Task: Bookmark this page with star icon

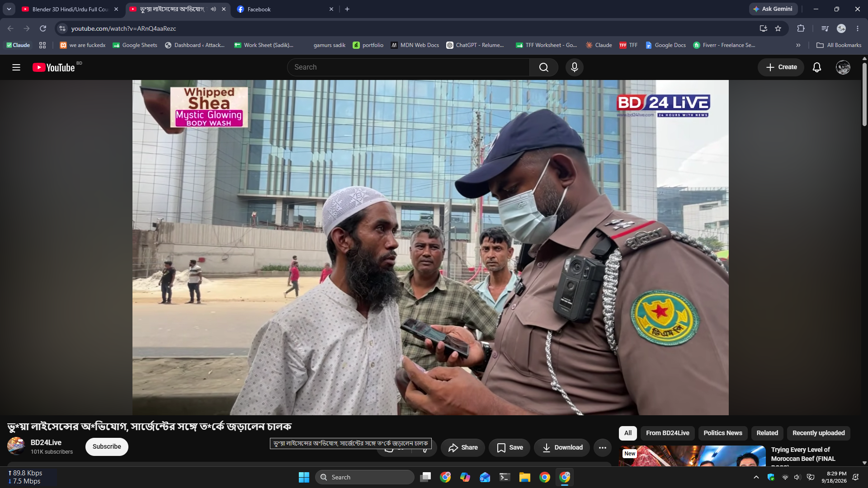Action: pyautogui.click(x=778, y=28)
